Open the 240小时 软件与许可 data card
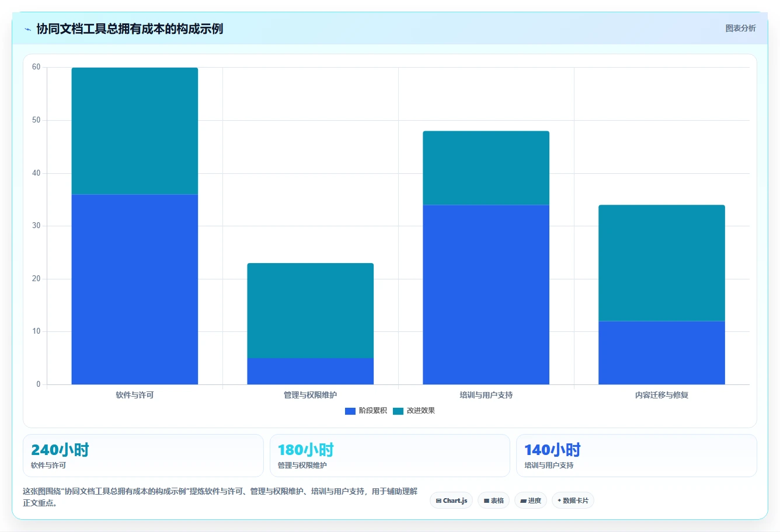 143,456
